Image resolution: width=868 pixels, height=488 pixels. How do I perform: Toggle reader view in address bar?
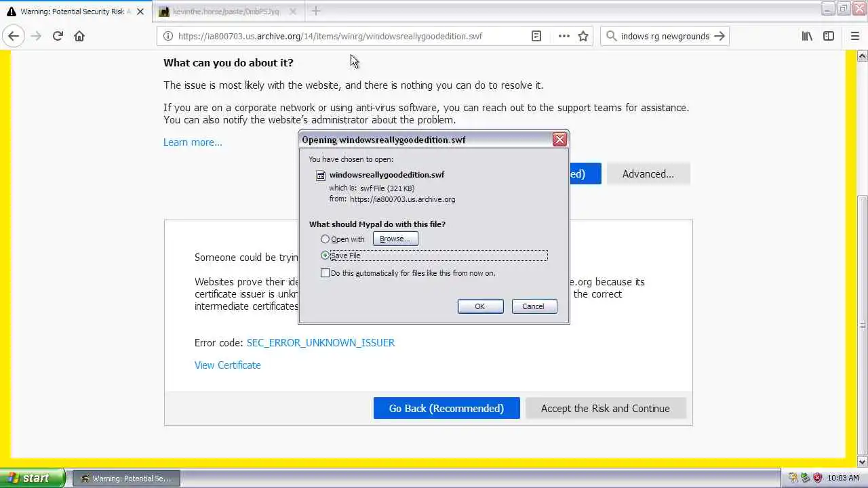pos(536,36)
